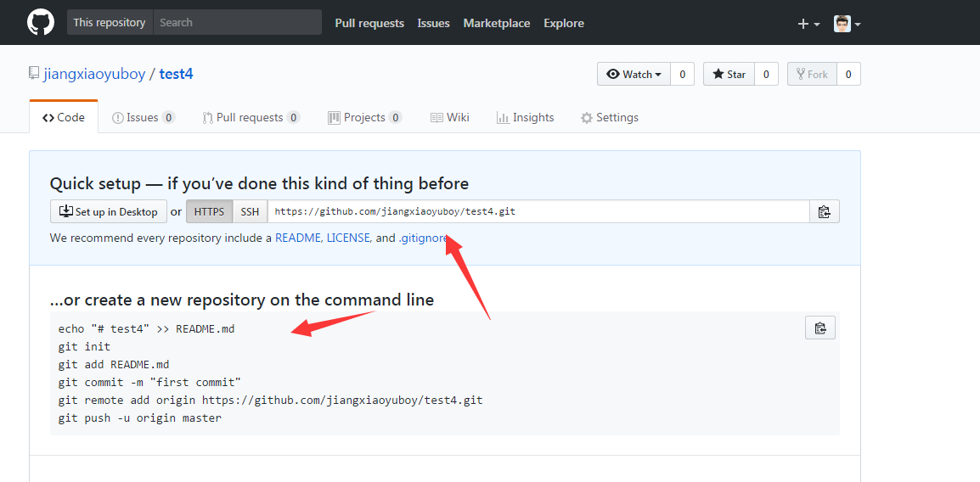
Task: Open the repository Pull requests tab
Action: (x=251, y=117)
